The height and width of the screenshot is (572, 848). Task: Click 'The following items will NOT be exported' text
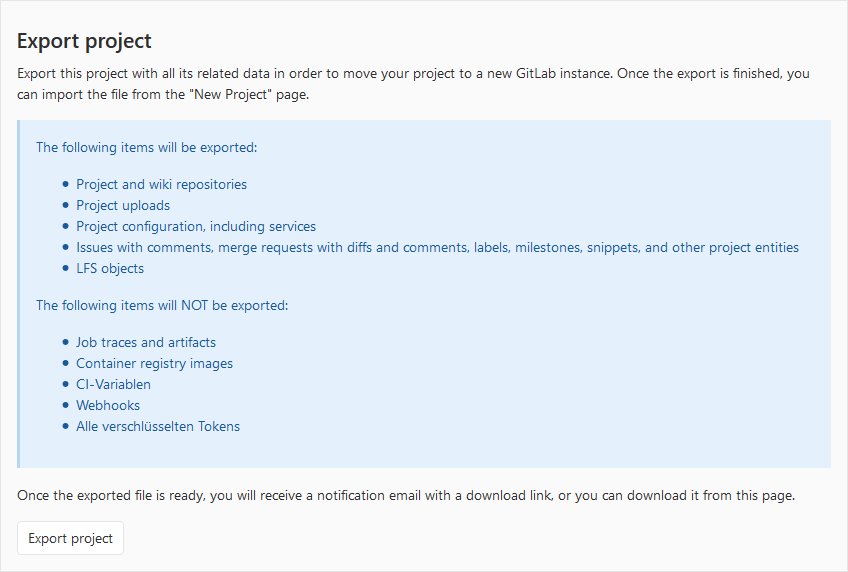click(162, 305)
